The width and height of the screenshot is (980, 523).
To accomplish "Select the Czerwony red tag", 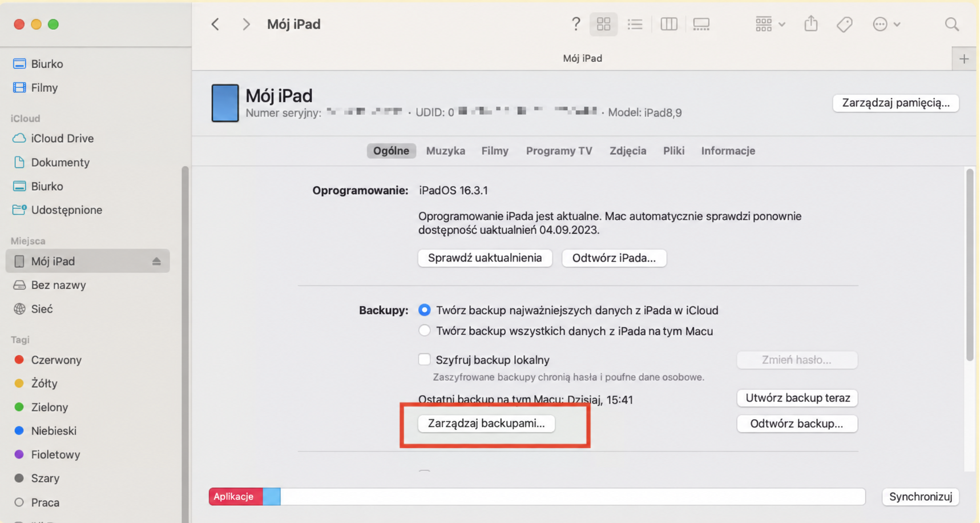I will [x=47, y=360].
